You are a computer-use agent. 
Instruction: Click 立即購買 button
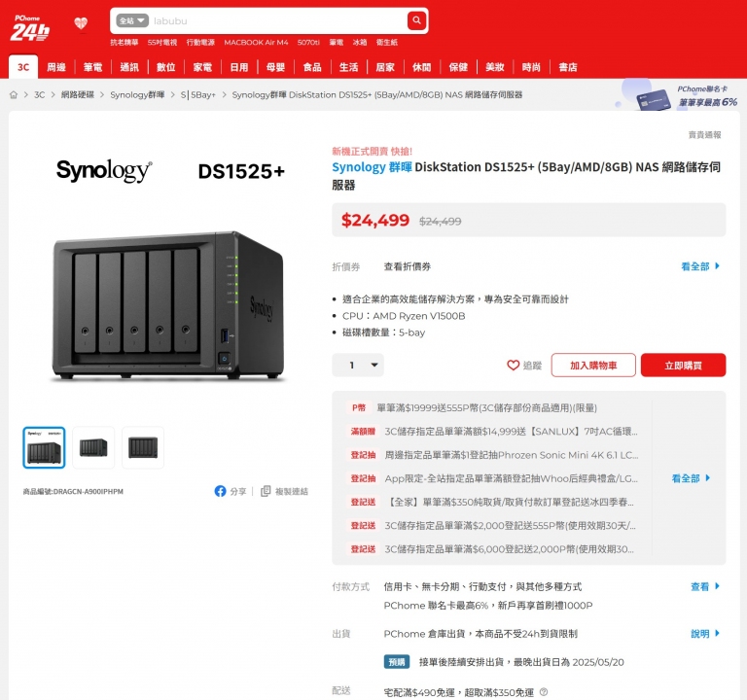[x=683, y=366]
